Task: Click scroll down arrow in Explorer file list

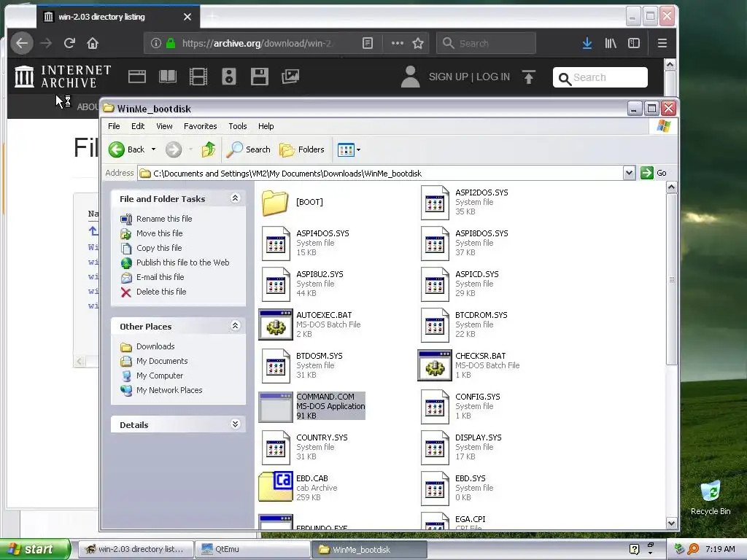Action: 672,523
